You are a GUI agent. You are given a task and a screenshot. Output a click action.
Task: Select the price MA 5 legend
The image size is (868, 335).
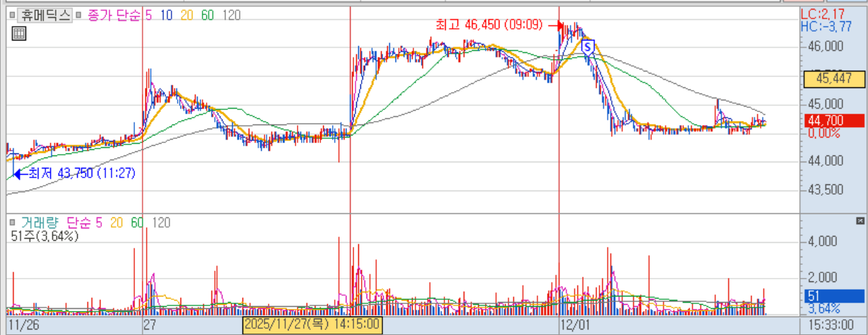click(148, 15)
